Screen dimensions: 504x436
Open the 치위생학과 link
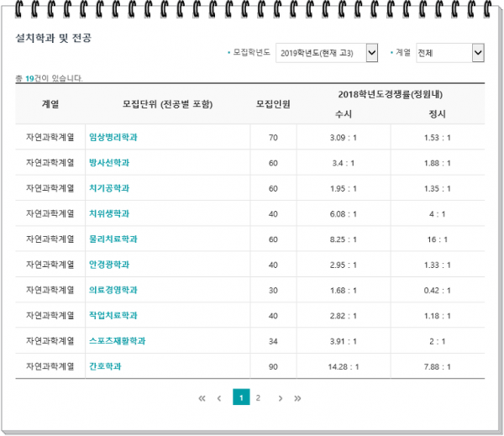click(109, 213)
